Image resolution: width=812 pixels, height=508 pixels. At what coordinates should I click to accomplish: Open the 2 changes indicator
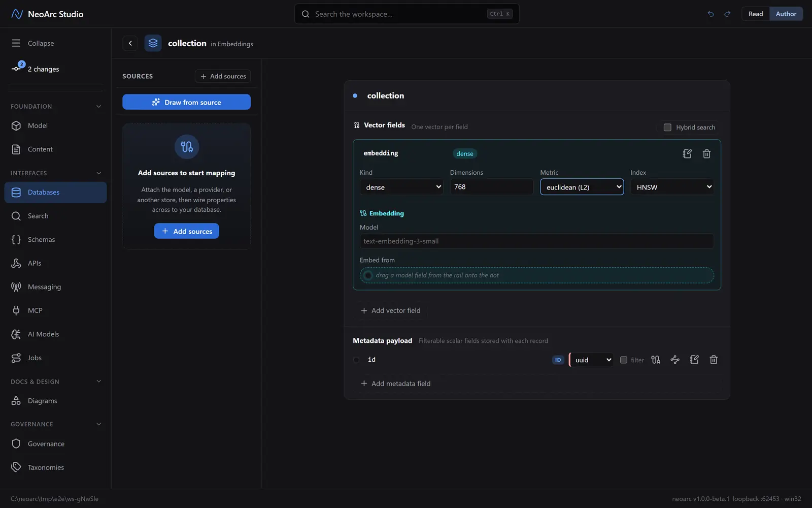(36, 69)
